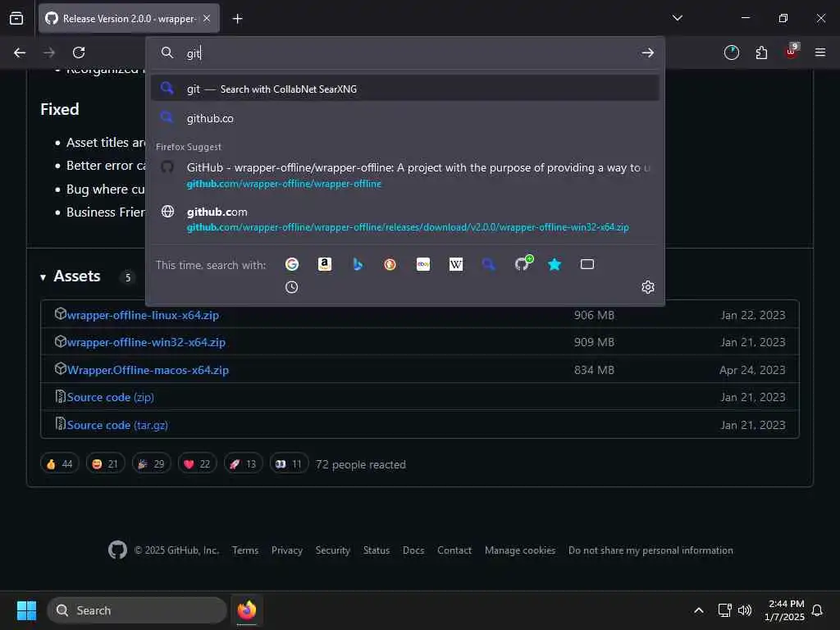
Task: Download Source code (tar.gz)
Action: point(117,425)
